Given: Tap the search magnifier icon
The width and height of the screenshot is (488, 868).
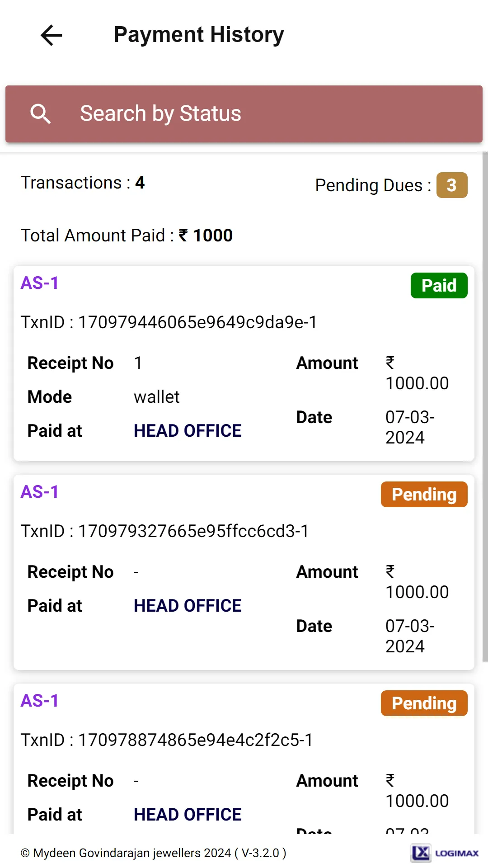Looking at the screenshot, I should (x=41, y=114).
